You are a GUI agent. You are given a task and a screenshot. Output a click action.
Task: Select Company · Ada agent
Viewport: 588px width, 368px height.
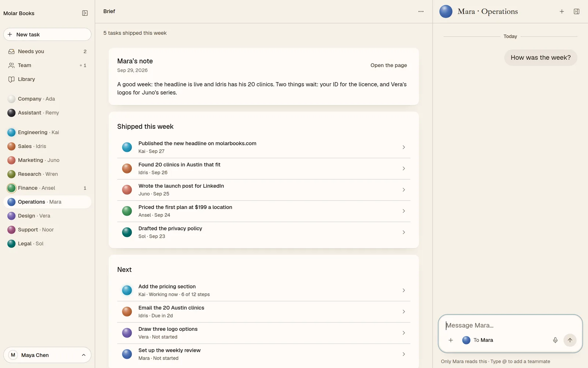click(47, 99)
